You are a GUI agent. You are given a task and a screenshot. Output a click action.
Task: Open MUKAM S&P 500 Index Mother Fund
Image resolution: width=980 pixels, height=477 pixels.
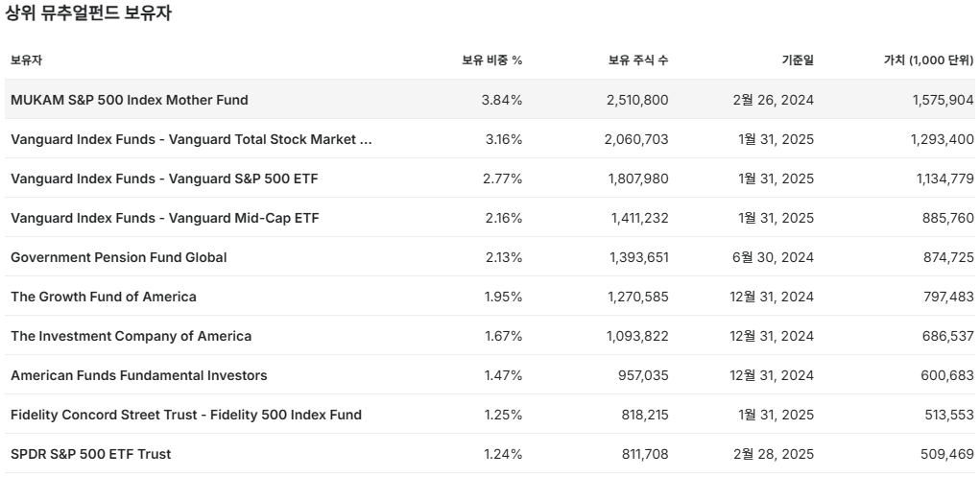(x=130, y=100)
